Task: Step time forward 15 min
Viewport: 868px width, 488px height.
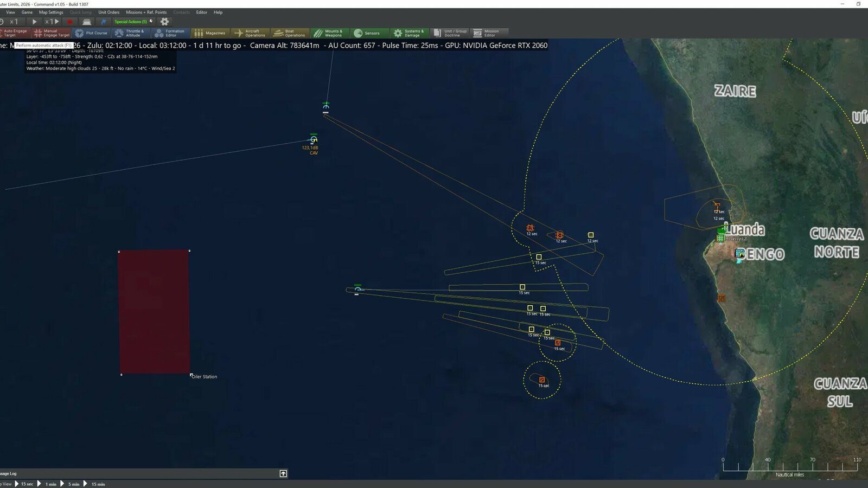Action: point(94,484)
